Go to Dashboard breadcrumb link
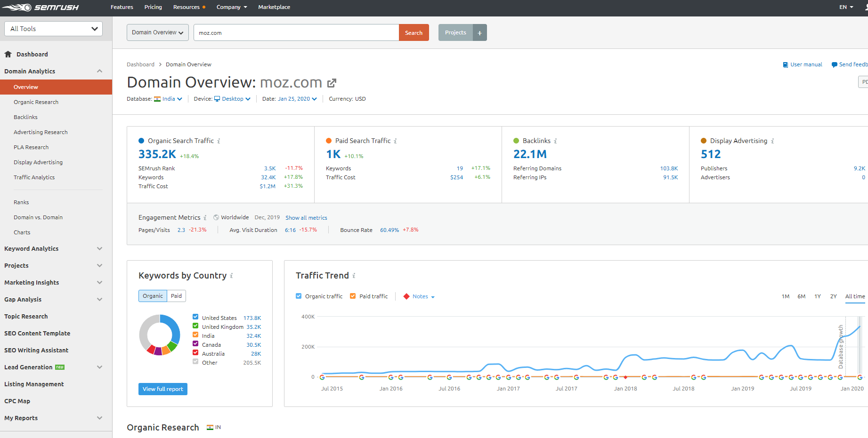Image resolution: width=868 pixels, height=438 pixels. click(140, 64)
